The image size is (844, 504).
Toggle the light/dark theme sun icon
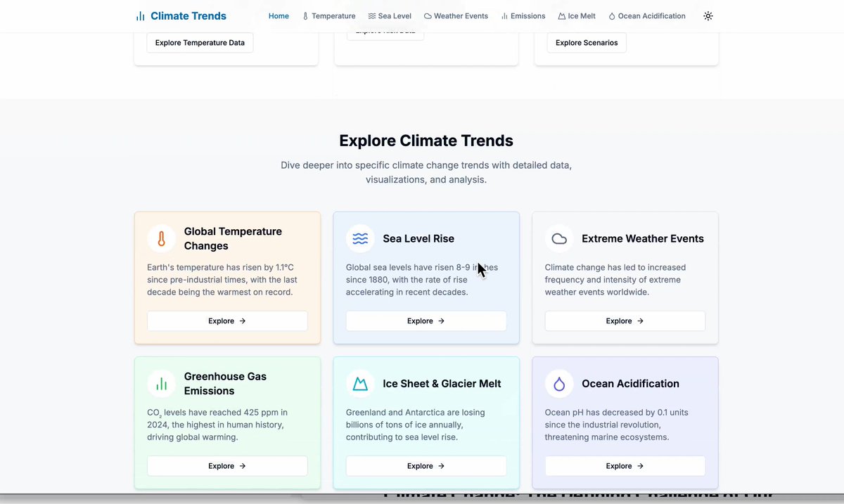click(708, 16)
